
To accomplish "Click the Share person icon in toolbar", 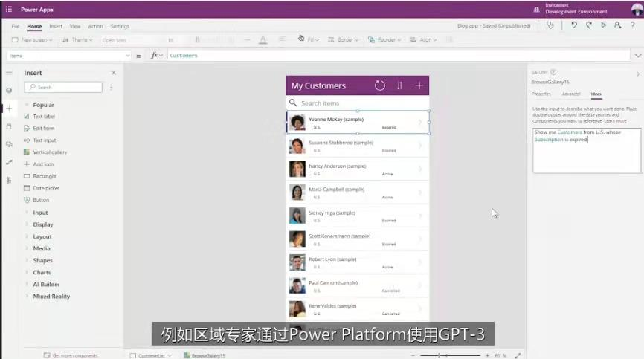I will (x=618, y=25).
